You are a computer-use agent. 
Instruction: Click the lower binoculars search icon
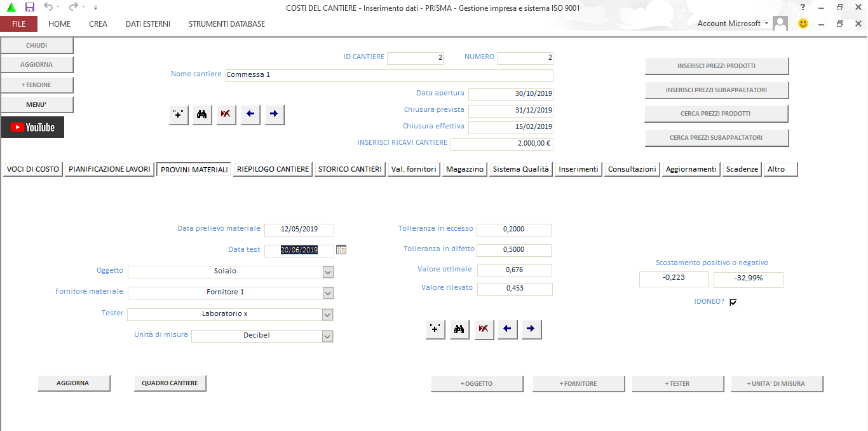click(459, 329)
